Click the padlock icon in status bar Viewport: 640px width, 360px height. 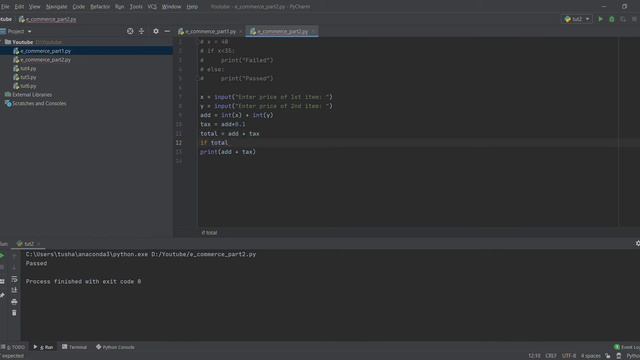click(x=608, y=356)
